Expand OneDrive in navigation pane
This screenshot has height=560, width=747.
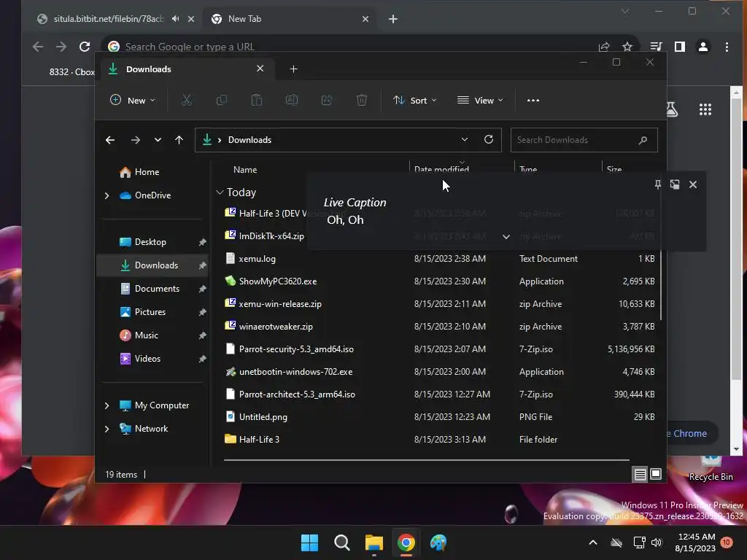tap(107, 195)
